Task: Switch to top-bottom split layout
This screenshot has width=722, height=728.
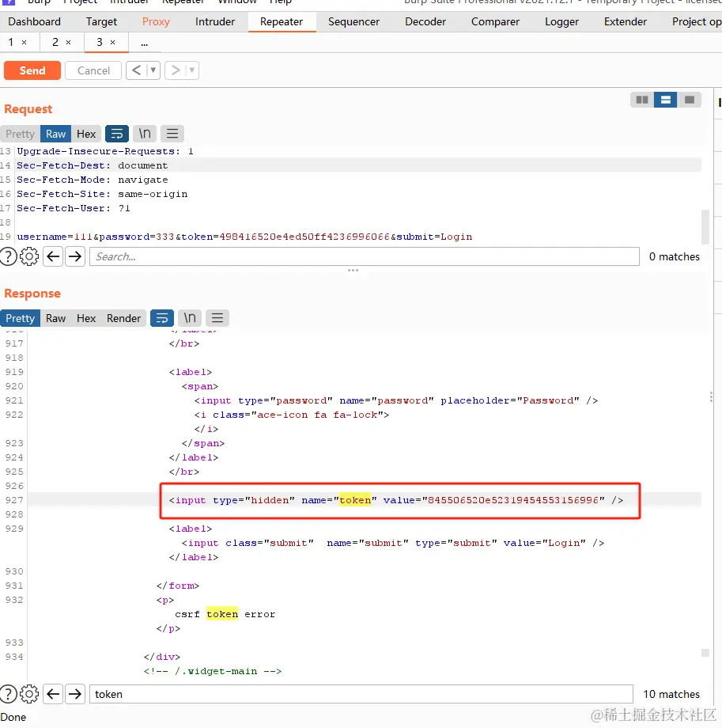Action: pyautogui.click(x=665, y=100)
